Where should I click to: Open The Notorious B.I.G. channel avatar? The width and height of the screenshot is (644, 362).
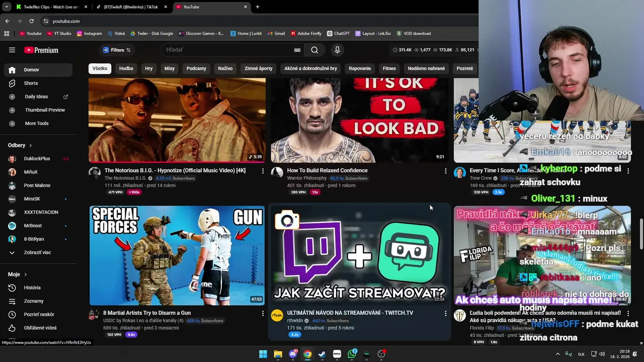tap(95, 173)
